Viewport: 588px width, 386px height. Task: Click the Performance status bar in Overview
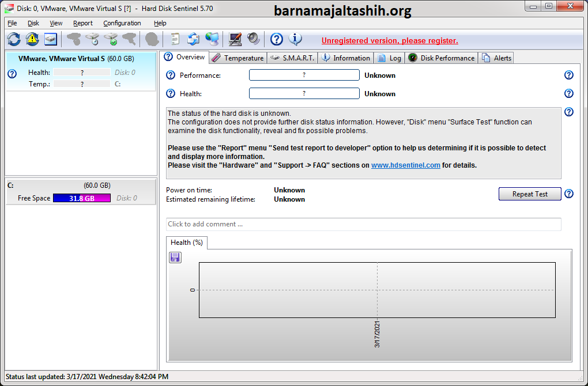click(x=304, y=75)
